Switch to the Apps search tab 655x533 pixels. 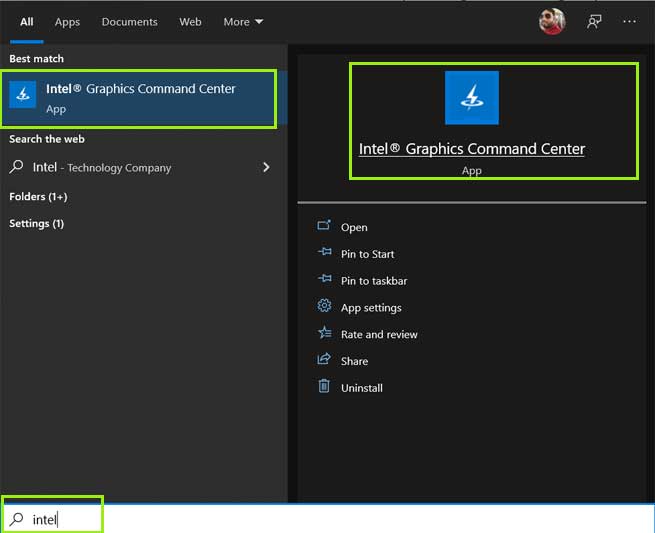pyautogui.click(x=67, y=22)
